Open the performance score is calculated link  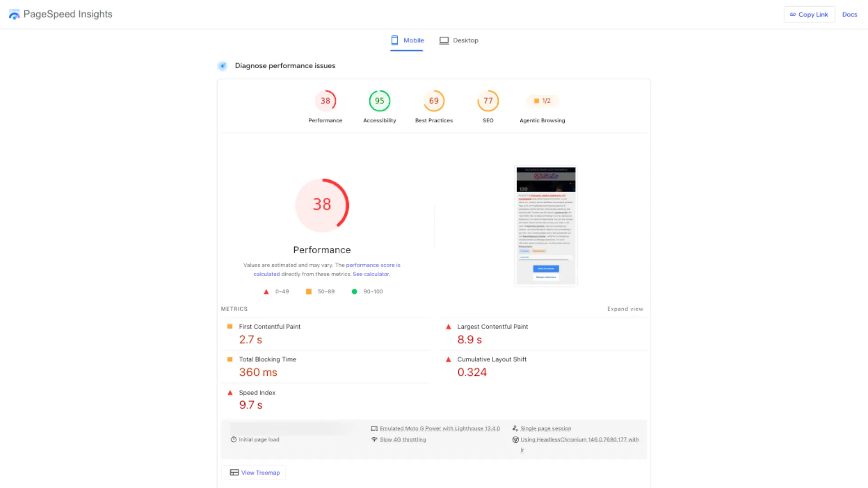[x=327, y=269]
